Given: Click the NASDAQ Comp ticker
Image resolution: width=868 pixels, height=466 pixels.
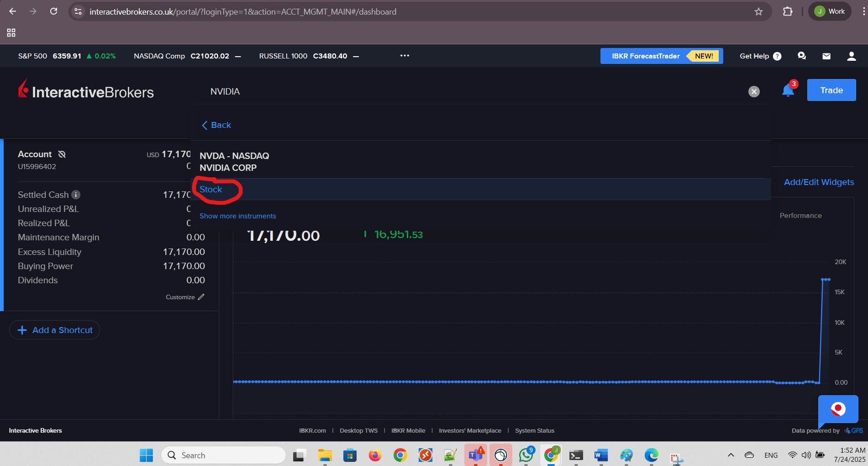Looking at the screenshot, I should [187, 56].
